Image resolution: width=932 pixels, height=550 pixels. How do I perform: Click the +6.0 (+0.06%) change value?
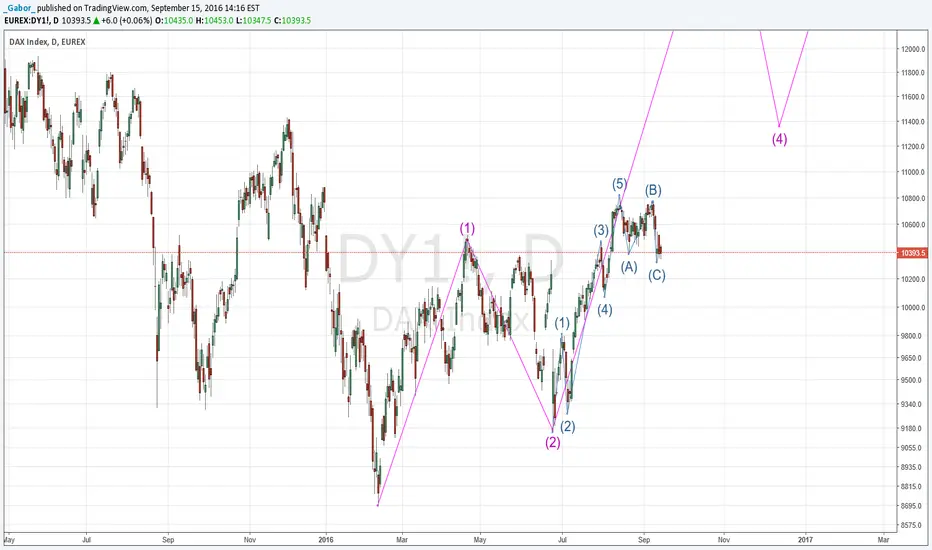click(x=127, y=20)
